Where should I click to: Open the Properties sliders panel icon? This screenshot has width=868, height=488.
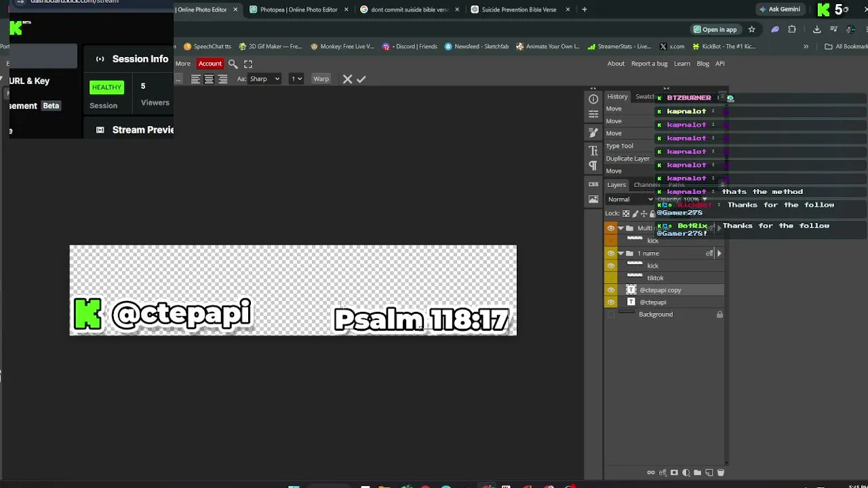[x=593, y=115]
